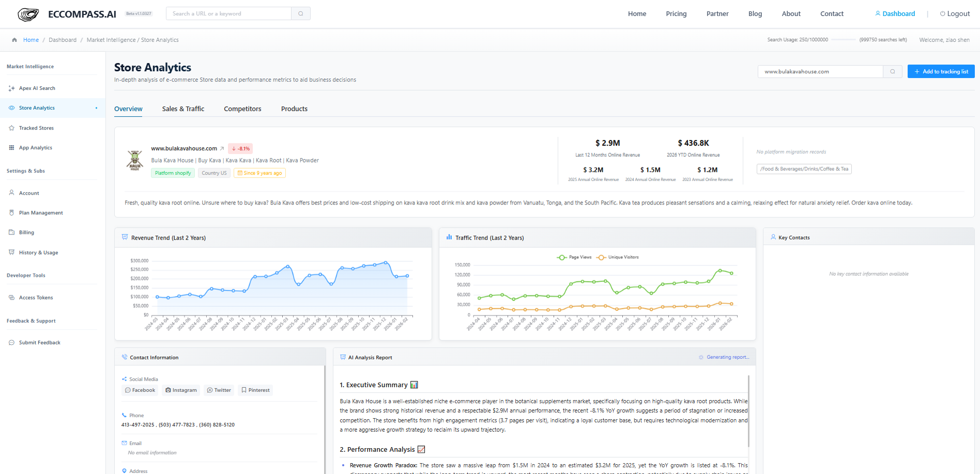This screenshot has width=980, height=474.
Task: Click the Traffic Trend bar-chart icon
Action: coord(449,238)
